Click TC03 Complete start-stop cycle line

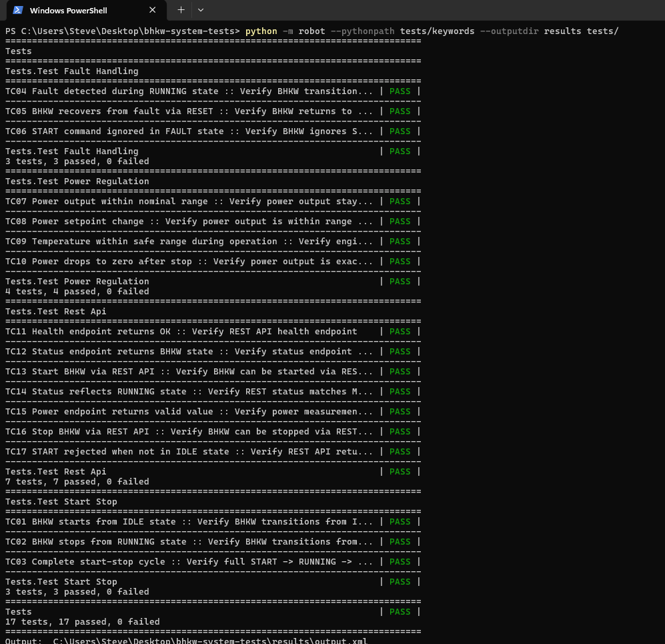[x=213, y=562]
